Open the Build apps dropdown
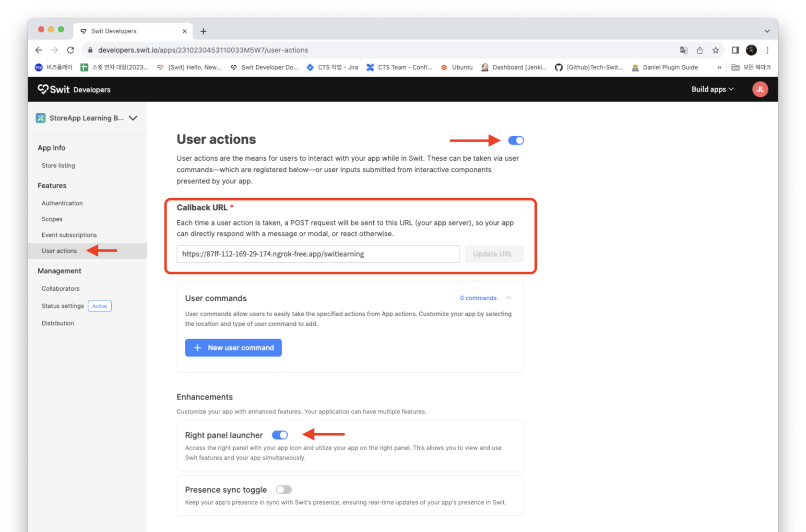The image size is (806, 532). [x=712, y=89]
